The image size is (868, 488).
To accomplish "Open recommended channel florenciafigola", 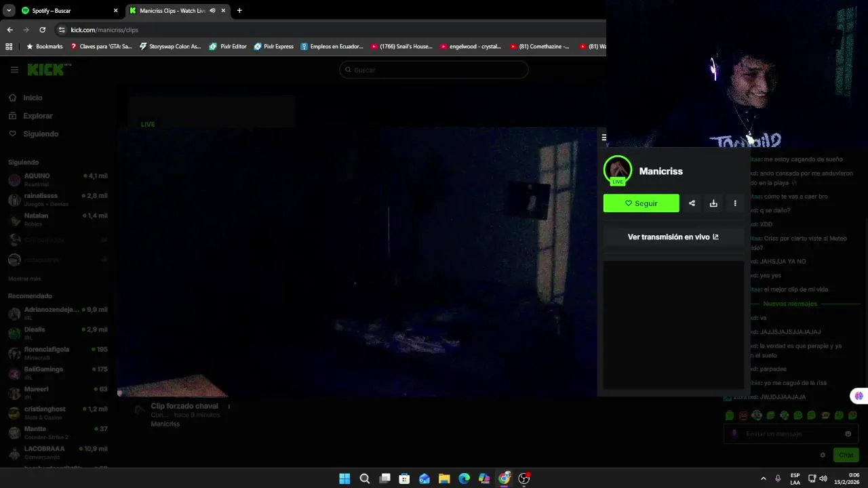I will pyautogui.click(x=58, y=352).
